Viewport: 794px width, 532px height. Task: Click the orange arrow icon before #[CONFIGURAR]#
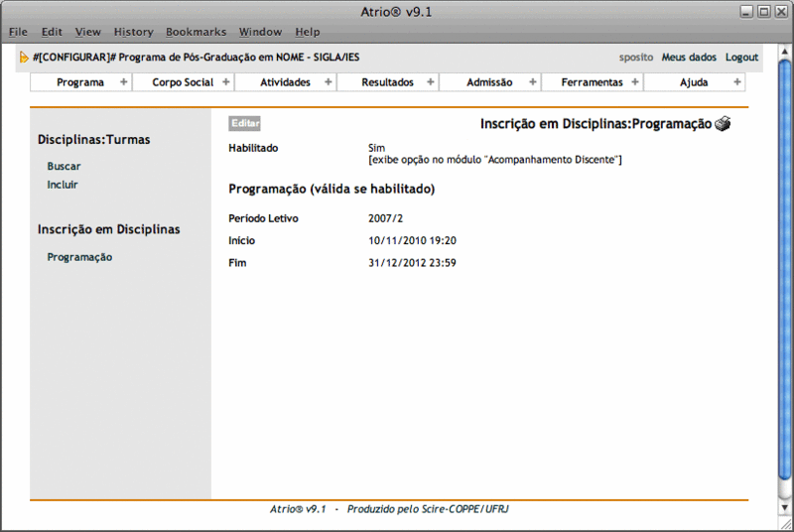(x=24, y=58)
